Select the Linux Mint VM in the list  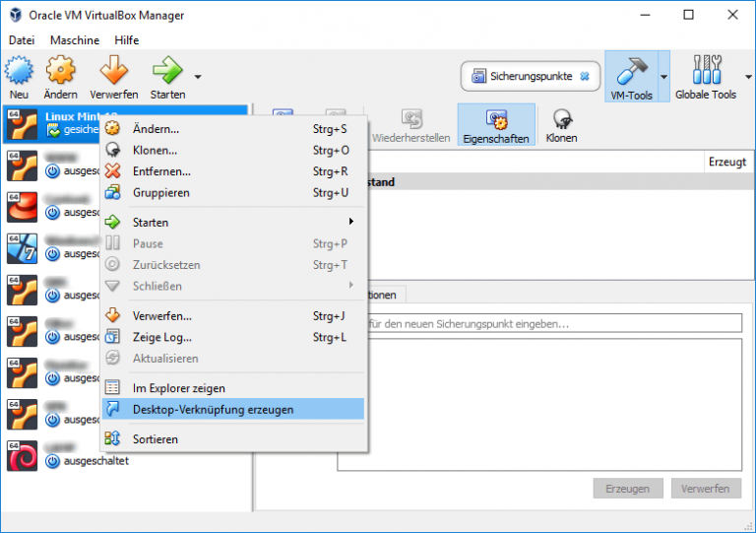52,124
